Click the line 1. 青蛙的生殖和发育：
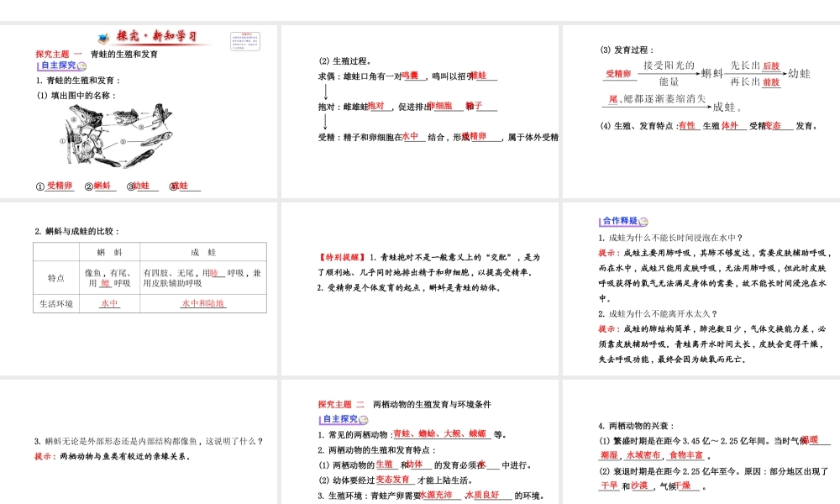This screenshot has height=504, width=840. [78, 81]
